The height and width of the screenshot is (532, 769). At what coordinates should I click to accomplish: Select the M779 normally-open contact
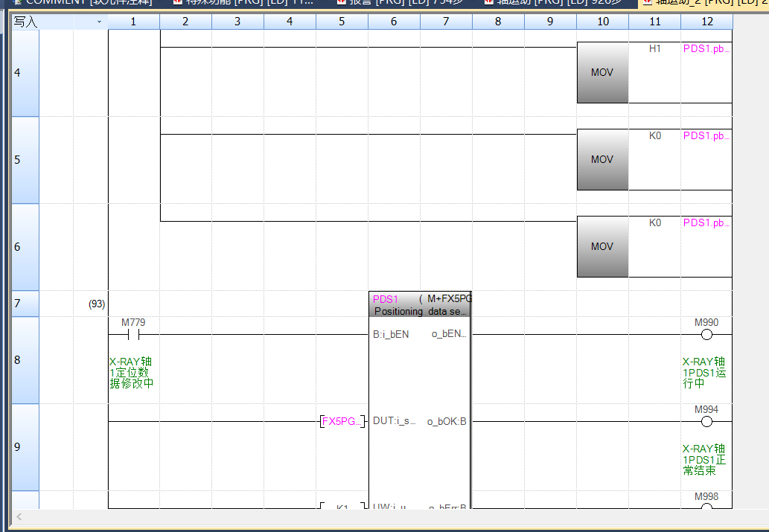click(x=134, y=335)
